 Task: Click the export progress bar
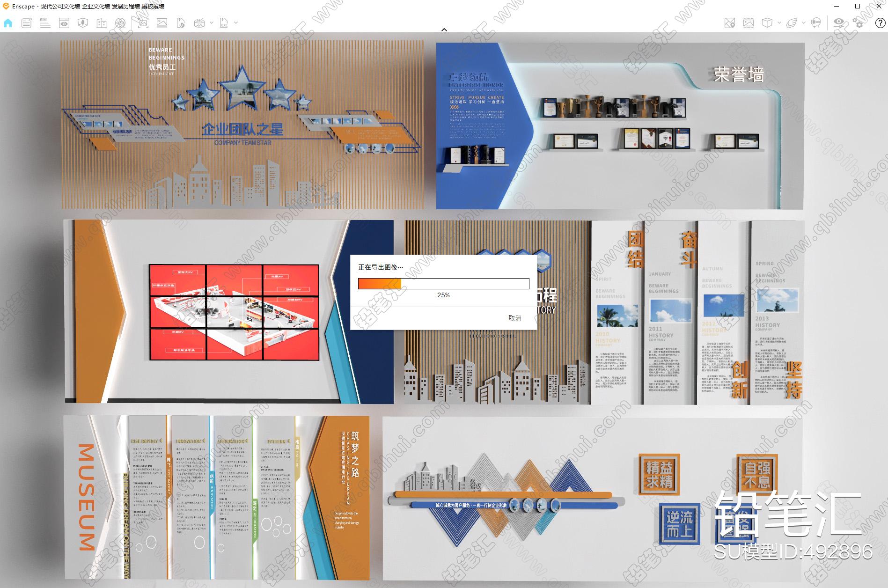click(x=443, y=283)
